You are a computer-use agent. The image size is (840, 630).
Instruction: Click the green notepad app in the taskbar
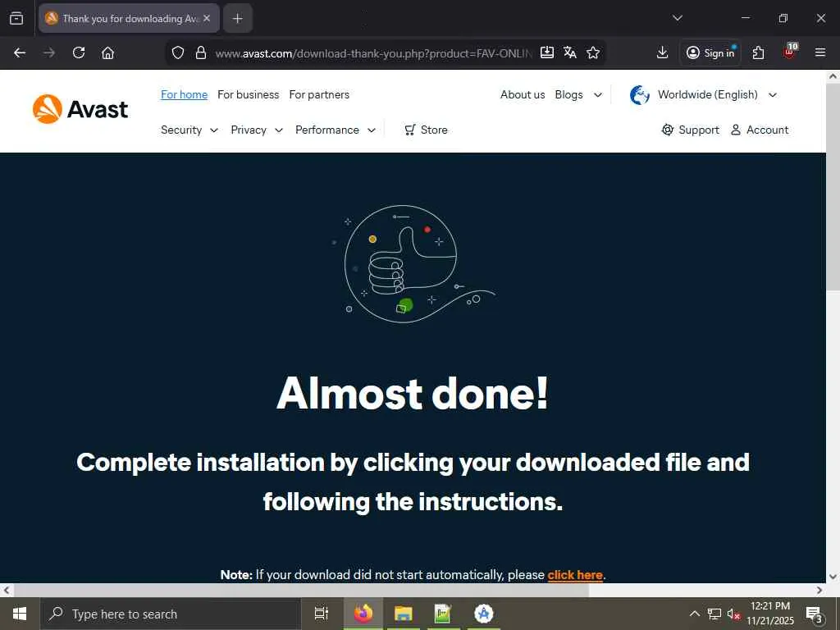[443, 614]
